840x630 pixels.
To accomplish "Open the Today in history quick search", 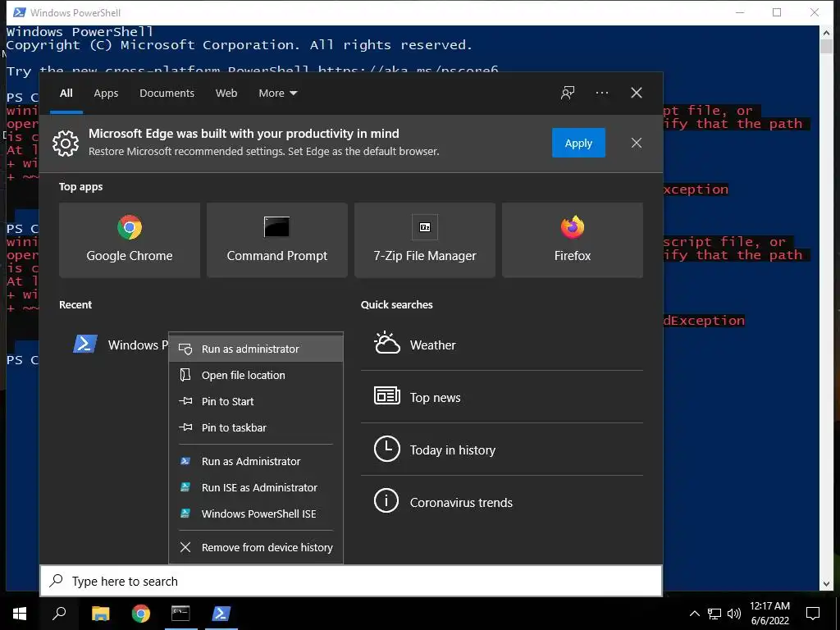I will pos(502,450).
